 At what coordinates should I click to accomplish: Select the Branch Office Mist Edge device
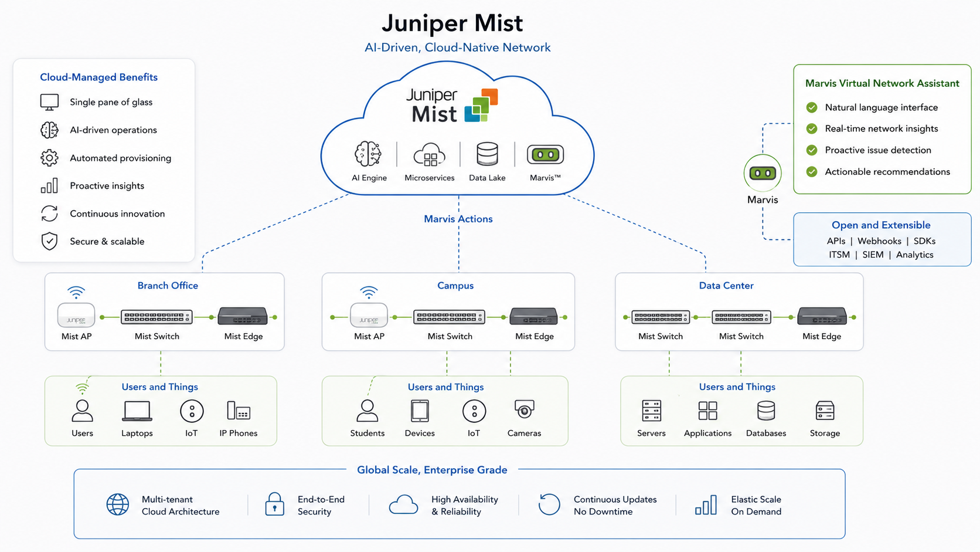pyautogui.click(x=243, y=316)
